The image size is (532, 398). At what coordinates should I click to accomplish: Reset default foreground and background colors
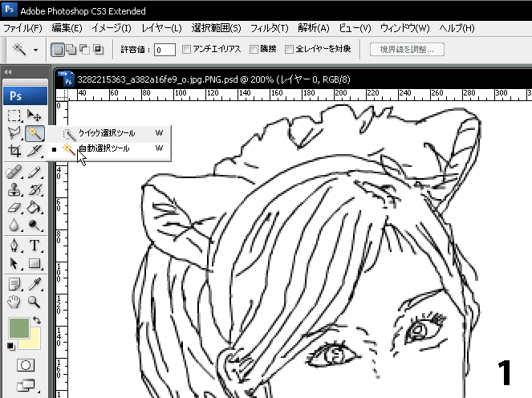pos(11,347)
